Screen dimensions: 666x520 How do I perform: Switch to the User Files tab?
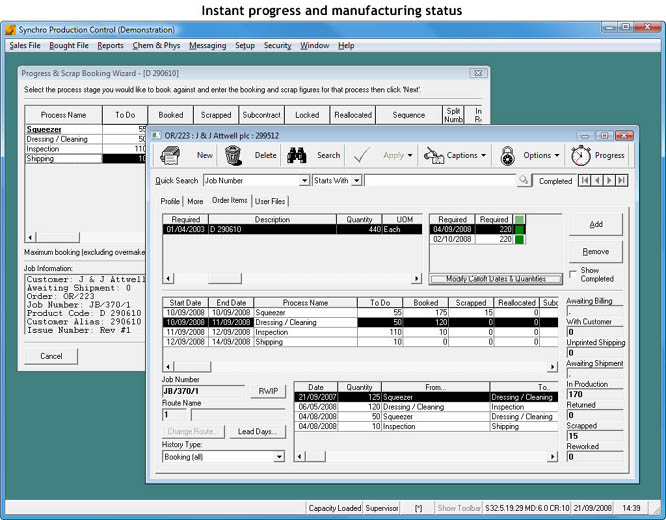coord(270,201)
